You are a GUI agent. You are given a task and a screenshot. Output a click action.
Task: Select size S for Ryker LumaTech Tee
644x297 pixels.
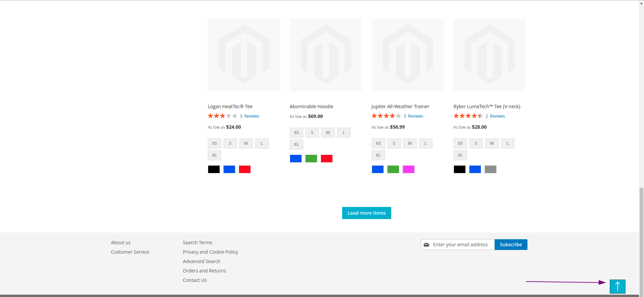pos(476,143)
